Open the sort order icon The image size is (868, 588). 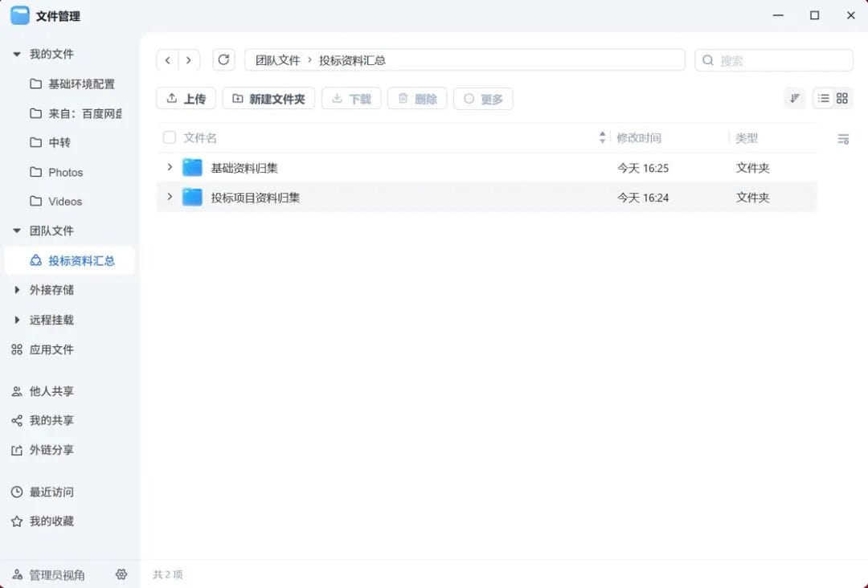[794, 98]
